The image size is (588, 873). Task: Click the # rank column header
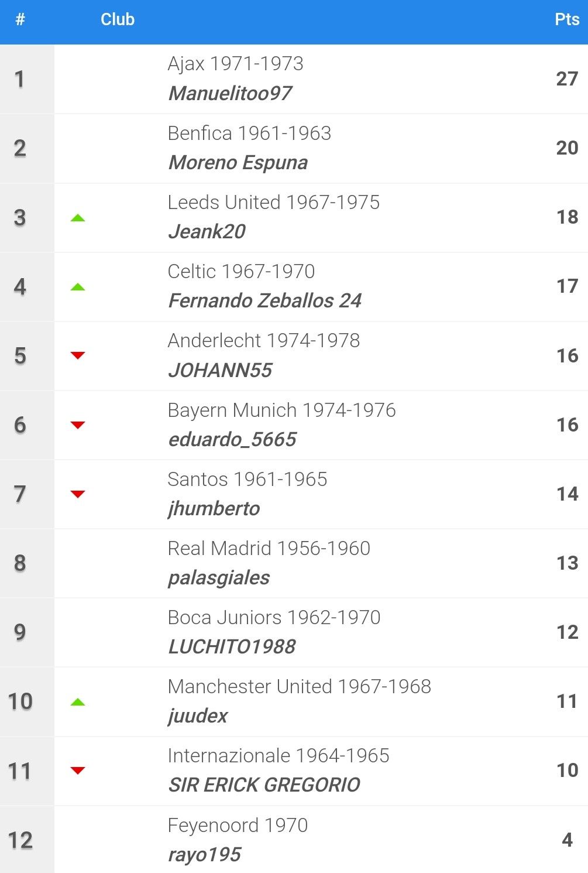(x=20, y=19)
